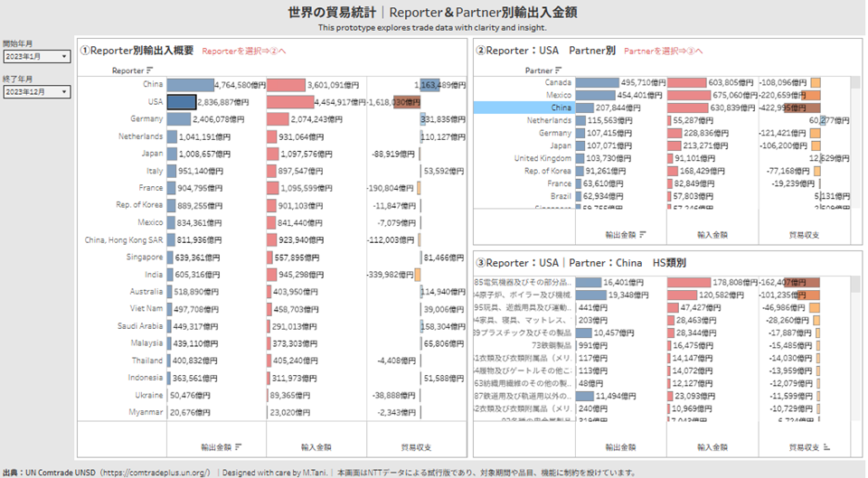Select Japan export bar in panel ①

coord(171,153)
